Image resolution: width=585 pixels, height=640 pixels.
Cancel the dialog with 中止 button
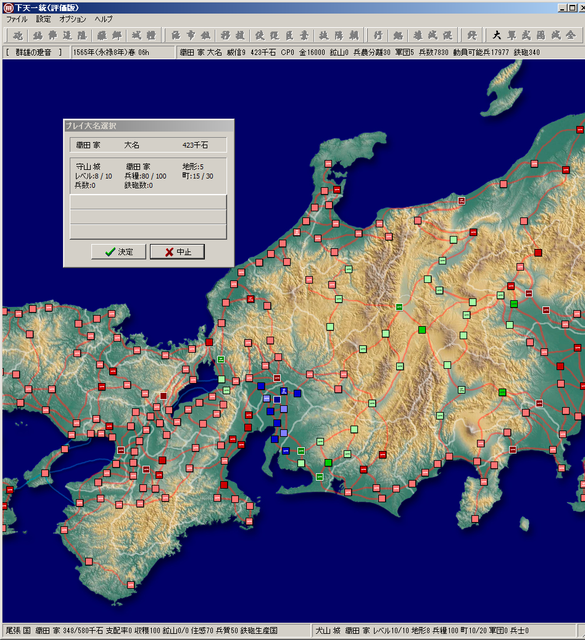click(x=177, y=252)
